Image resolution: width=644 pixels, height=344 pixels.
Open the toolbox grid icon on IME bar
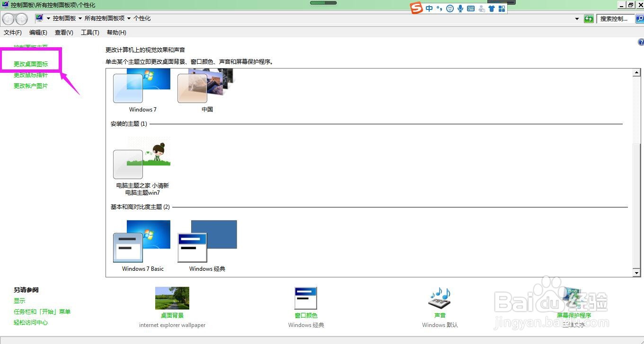(x=502, y=9)
